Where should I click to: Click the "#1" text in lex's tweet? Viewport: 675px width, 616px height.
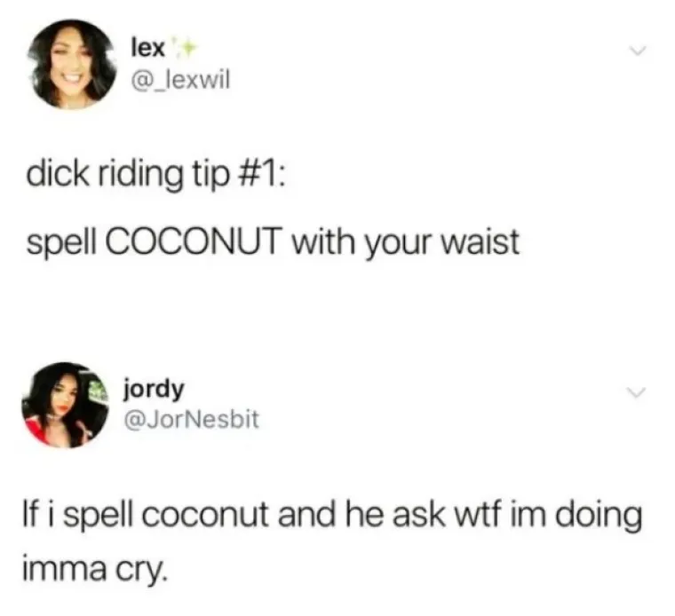(254, 174)
